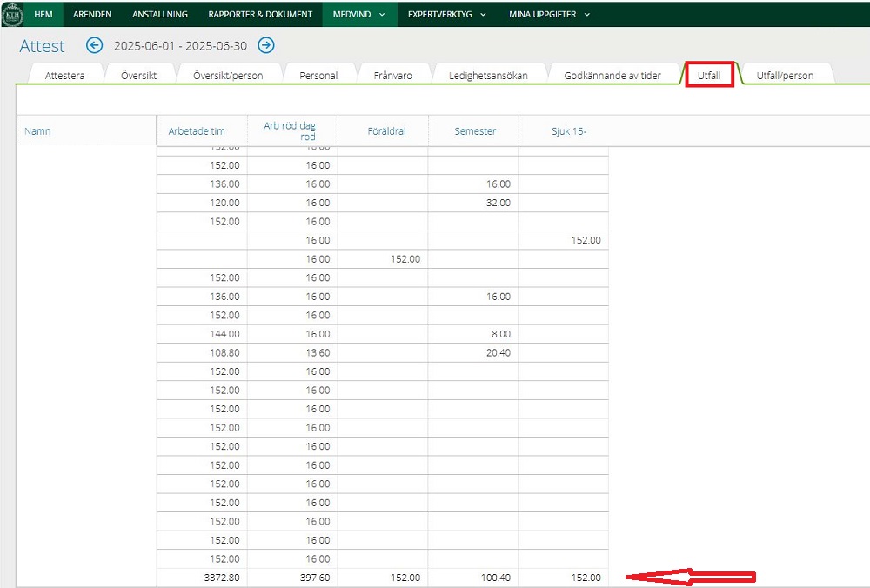This screenshot has width=870, height=588.
Task: Open the ANSTÄLLNING menu
Action: [160, 15]
